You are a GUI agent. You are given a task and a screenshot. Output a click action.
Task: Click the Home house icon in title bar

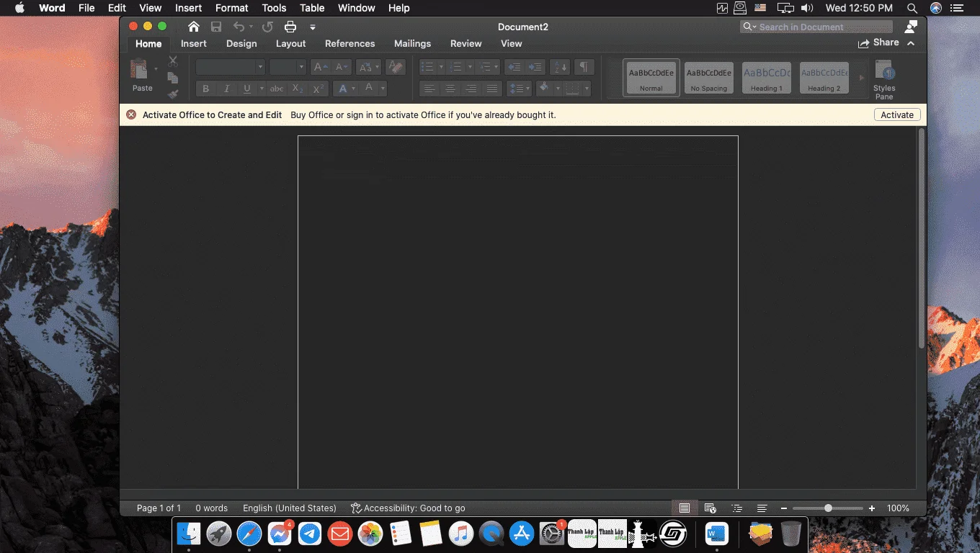(x=193, y=27)
